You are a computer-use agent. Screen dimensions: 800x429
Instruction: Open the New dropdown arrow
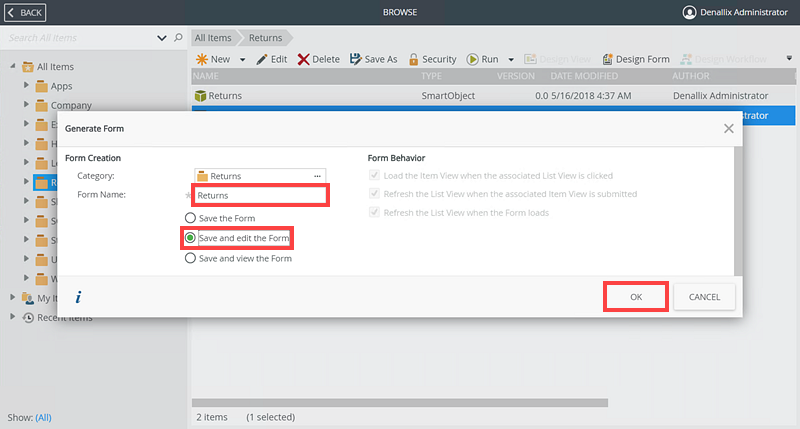coord(242,60)
